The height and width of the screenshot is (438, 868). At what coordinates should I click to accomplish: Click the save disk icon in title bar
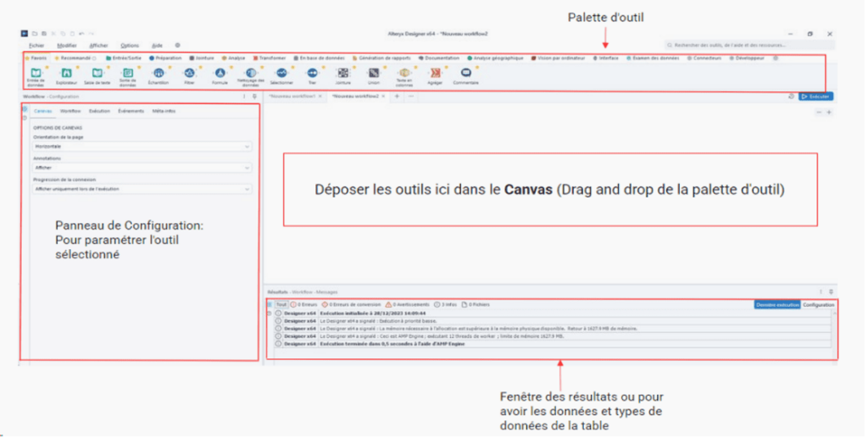[x=44, y=34]
